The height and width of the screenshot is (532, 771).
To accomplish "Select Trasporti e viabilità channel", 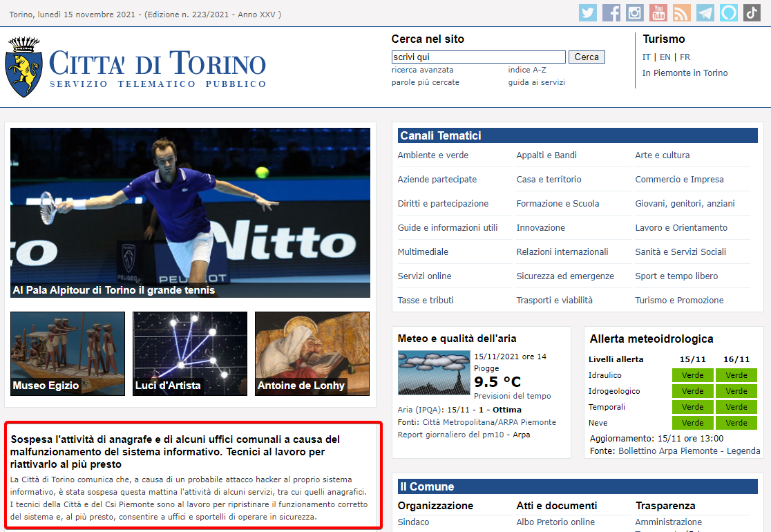I will coord(554,301).
